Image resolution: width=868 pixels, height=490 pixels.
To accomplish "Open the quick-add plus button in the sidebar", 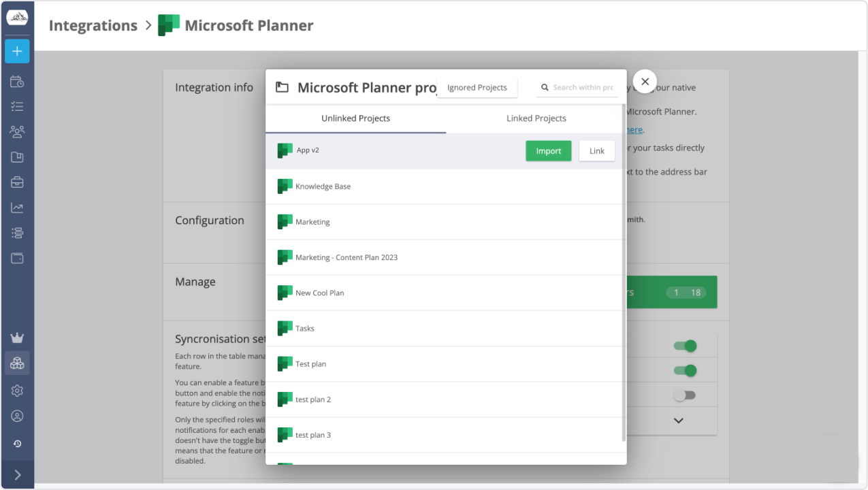I will click(16, 51).
